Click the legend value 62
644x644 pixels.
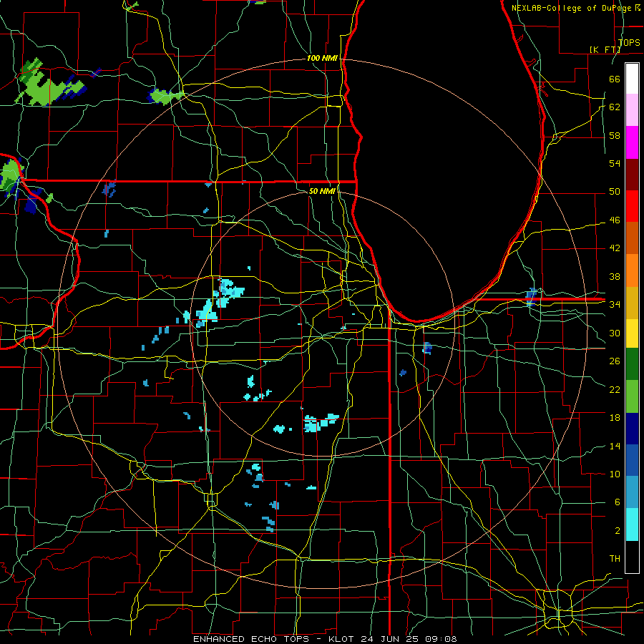pos(615,107)
